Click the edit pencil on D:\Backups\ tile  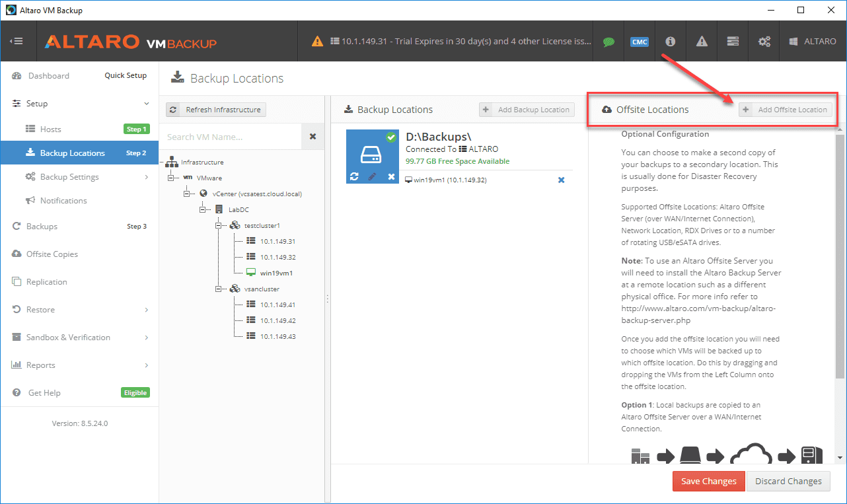[x=372, y=176]
